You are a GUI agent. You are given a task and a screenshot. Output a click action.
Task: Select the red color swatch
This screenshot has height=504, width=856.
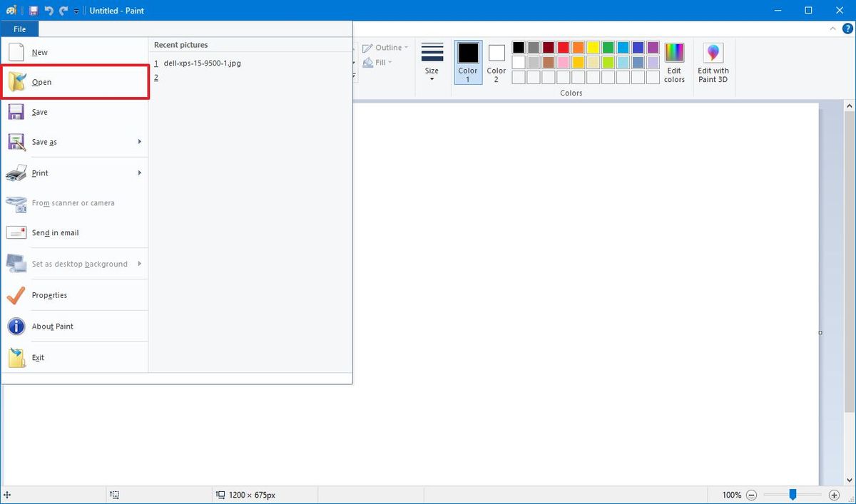564,47
